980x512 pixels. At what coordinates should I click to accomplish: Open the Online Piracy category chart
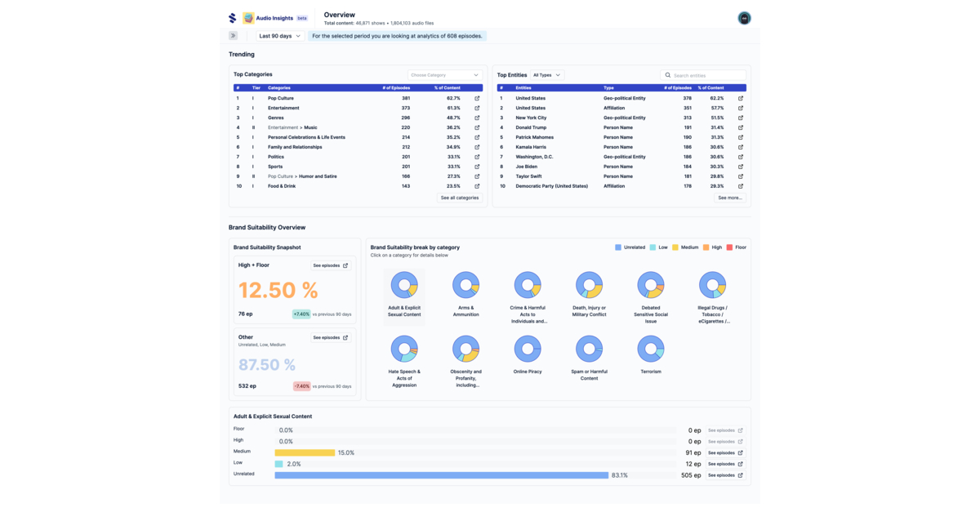pyautogui.click(x=528, y=350)
